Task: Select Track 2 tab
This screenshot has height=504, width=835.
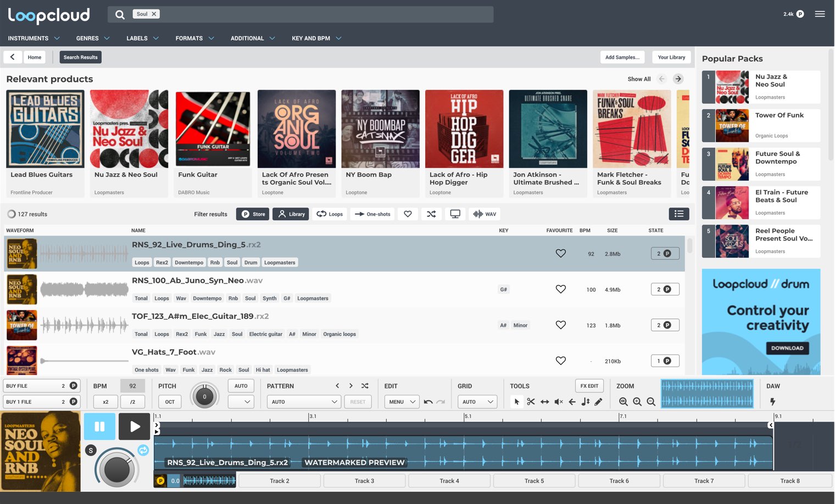Action: point(280,481)
